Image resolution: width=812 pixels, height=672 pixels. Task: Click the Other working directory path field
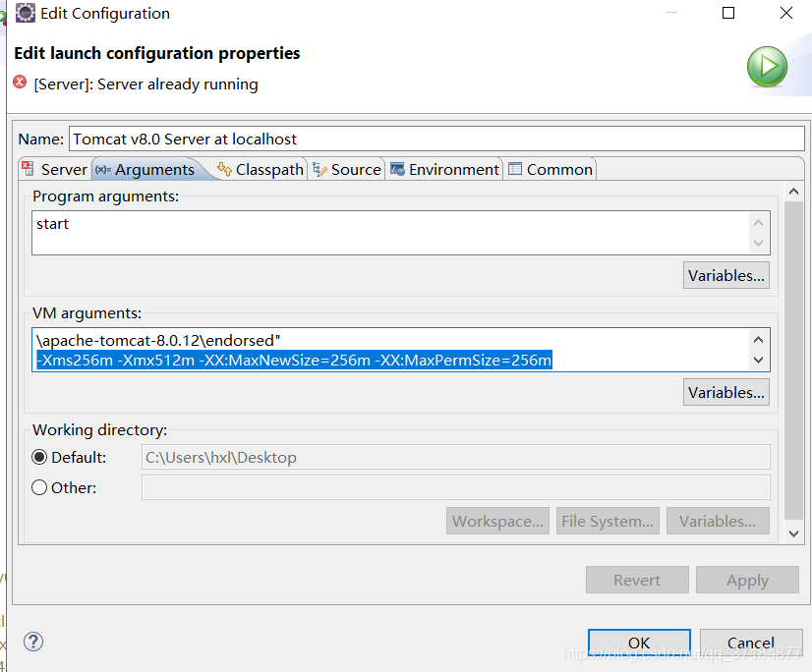456,487
